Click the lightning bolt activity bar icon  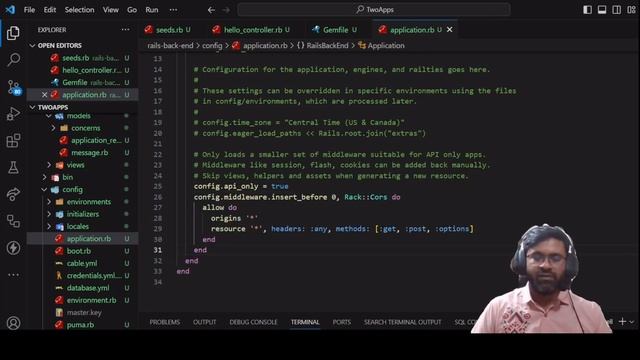tap(13, 248)
